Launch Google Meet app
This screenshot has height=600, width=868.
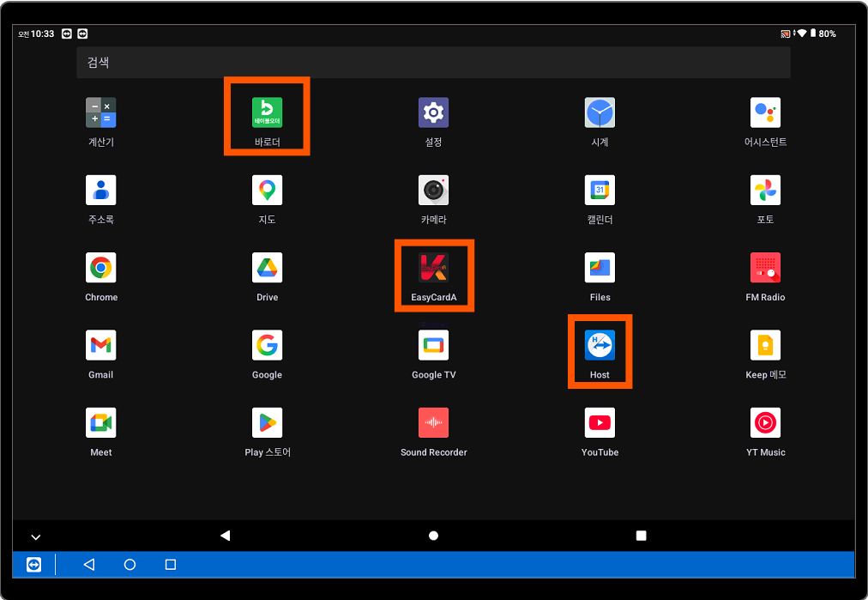click(100, 422)
